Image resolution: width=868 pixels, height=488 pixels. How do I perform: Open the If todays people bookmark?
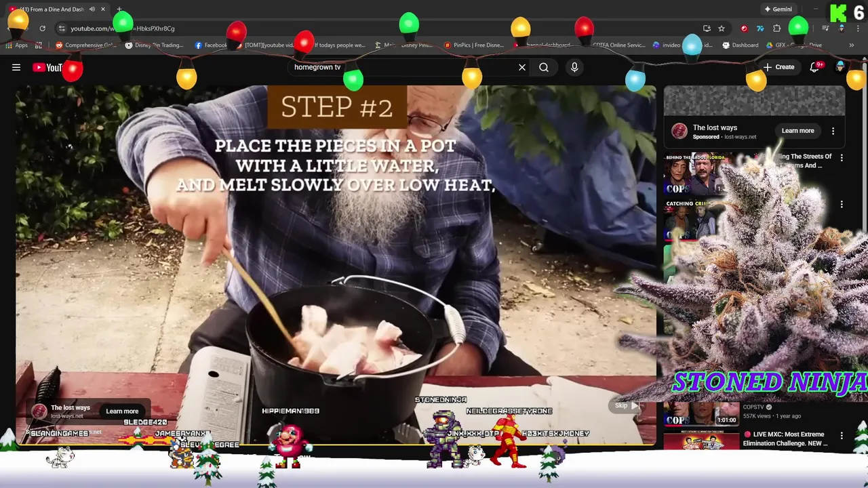(x=339, y=45)
